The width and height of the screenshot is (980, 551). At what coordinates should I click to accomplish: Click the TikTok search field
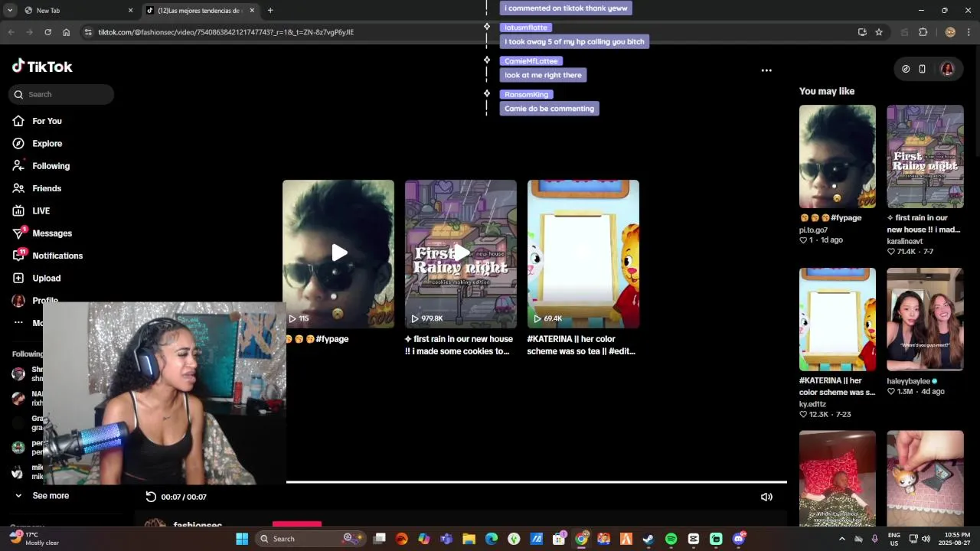tap(61, 94)
